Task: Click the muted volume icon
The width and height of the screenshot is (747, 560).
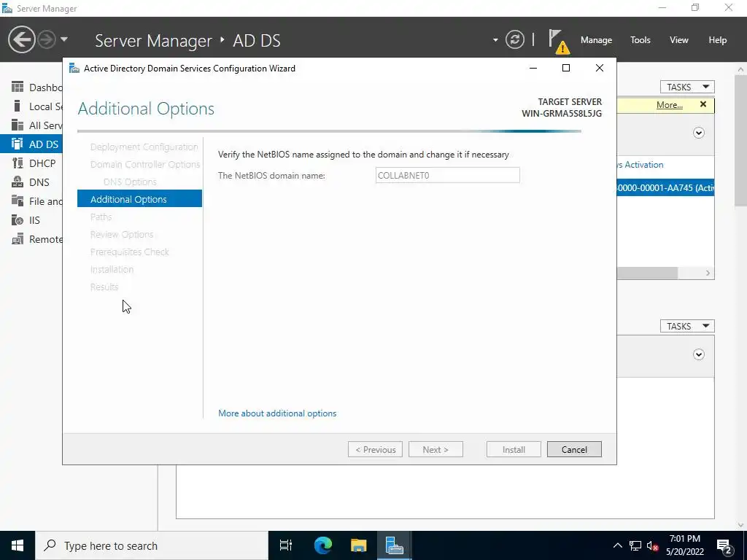Action: [x=653, y=545]
